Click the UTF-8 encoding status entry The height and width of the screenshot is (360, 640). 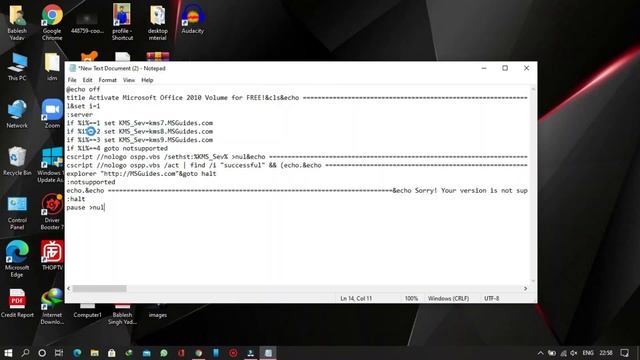(x=491, y=298)
